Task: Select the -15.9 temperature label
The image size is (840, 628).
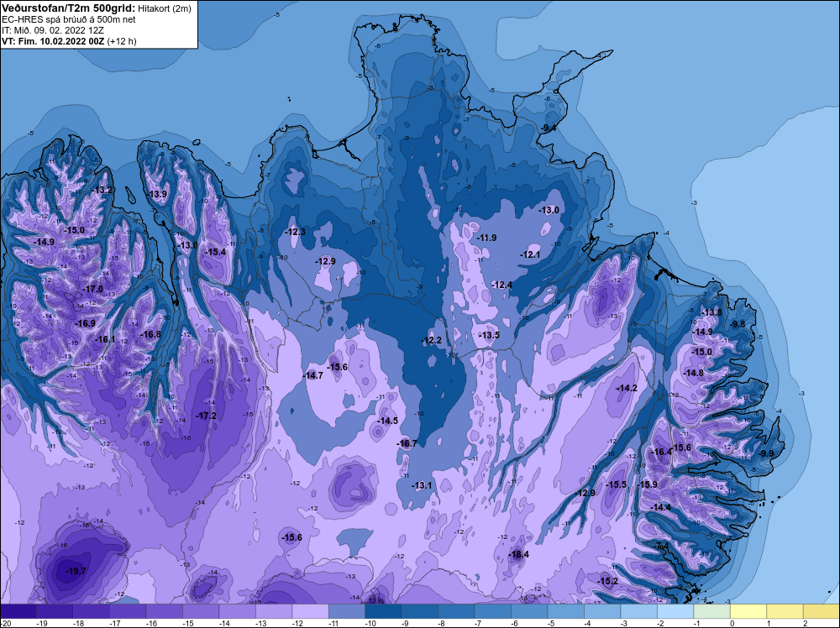Action: [x=647, y=484]
